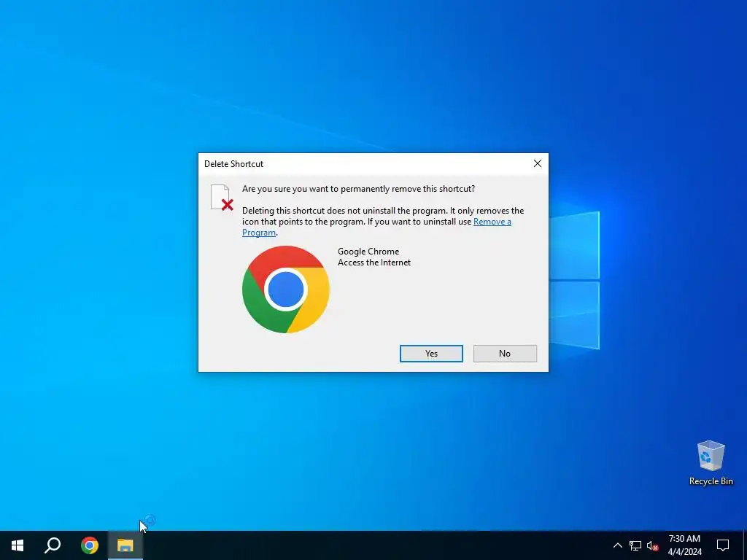Show hidden system tray icons
This screenshot has width=747, height=560.
(617, 545)
